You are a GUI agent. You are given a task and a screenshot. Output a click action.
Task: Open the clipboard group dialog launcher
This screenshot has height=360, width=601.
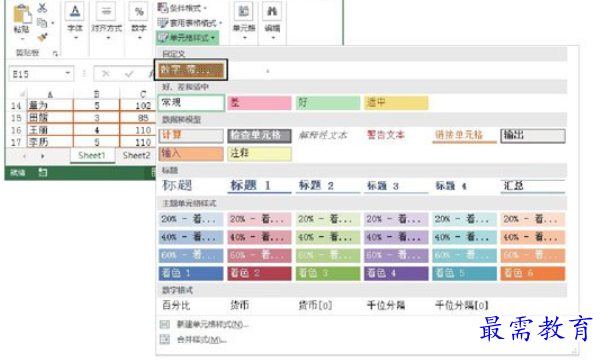55,53
